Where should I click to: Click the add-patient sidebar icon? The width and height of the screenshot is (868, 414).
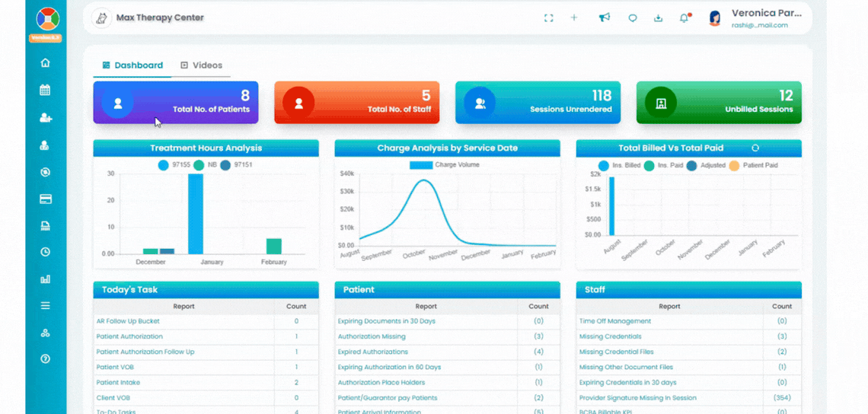(x=46, y=117)
